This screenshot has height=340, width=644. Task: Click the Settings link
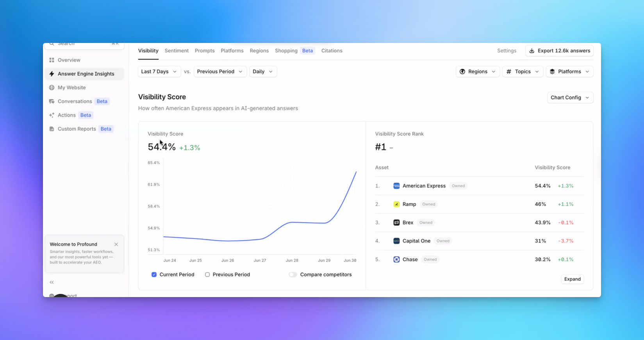507,51
